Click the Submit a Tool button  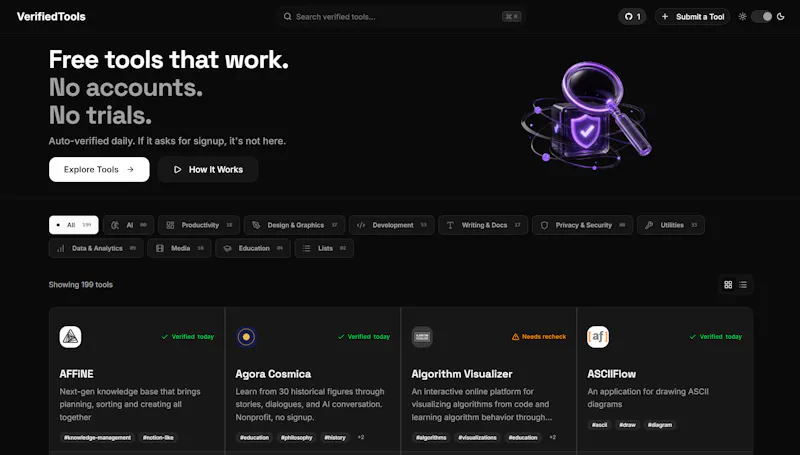click(692, 16)
